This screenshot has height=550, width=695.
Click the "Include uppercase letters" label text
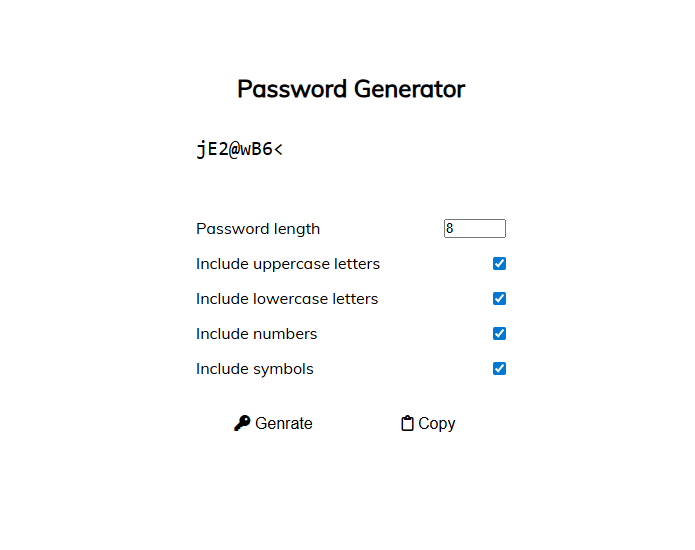(x=288, y=264)
